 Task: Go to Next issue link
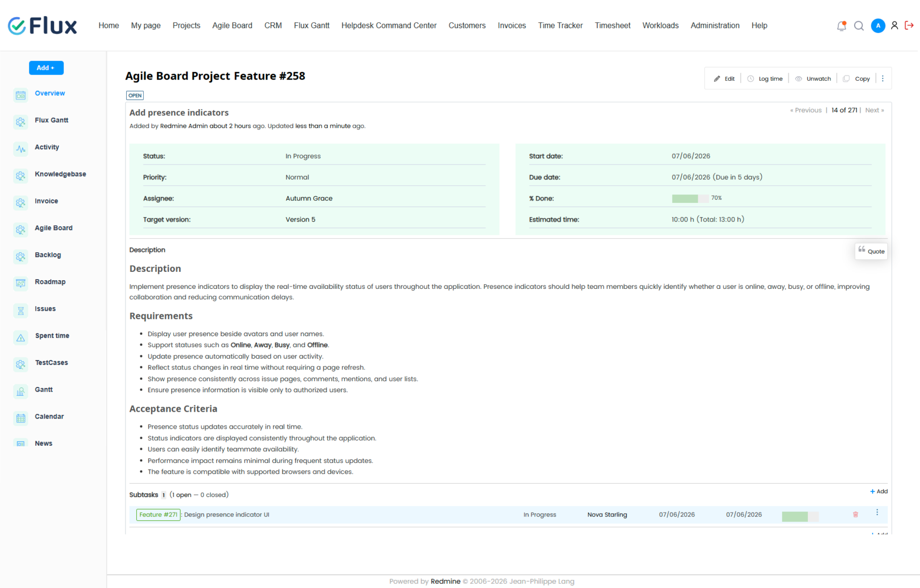pos(874,110)
